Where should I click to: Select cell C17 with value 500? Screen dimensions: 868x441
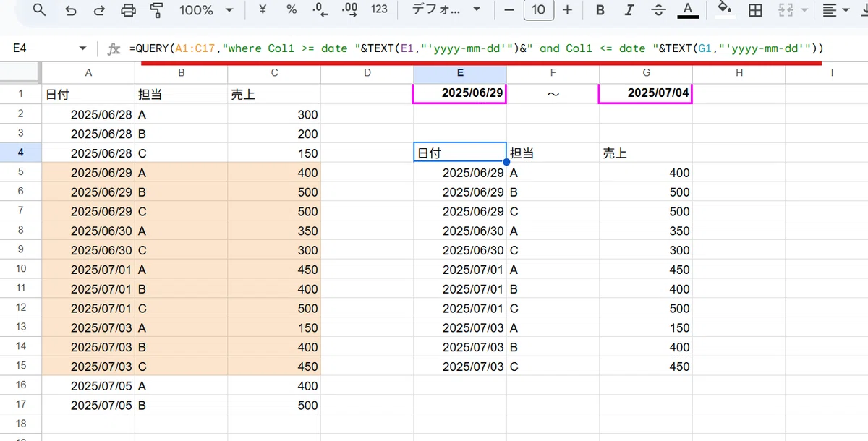point(274,406)
